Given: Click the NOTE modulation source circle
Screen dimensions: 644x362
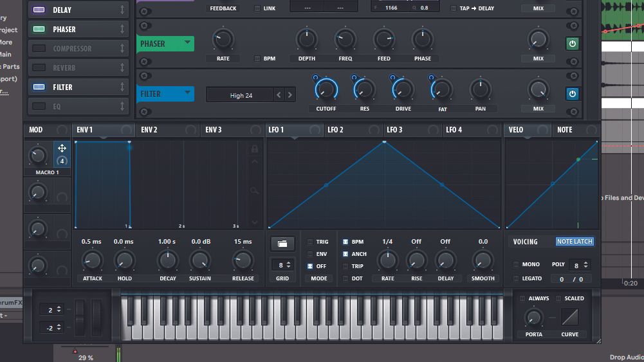Looking at the screenshot, I should pyautogui.click(x=591, y=130).
